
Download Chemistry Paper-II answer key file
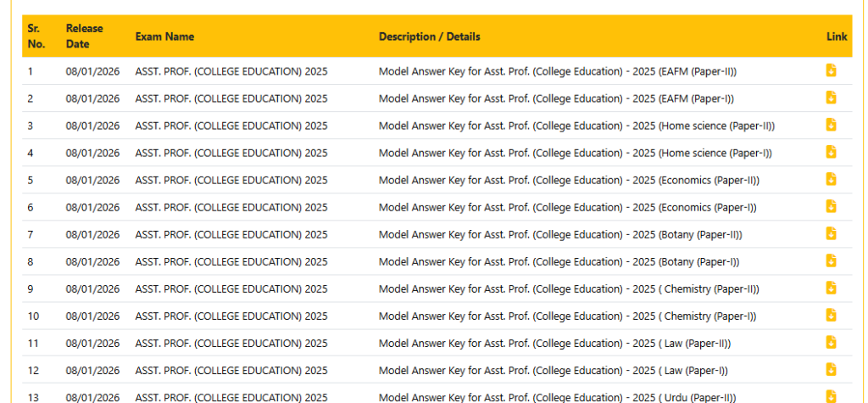tap(831, 288)
